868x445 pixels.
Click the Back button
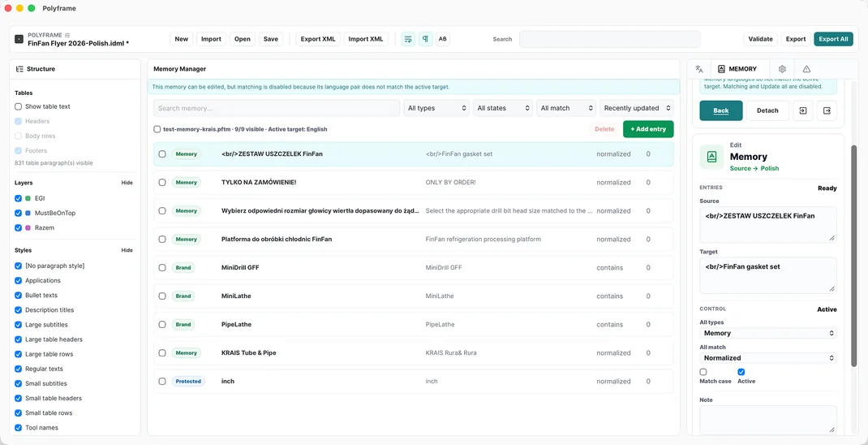point(720,110)
